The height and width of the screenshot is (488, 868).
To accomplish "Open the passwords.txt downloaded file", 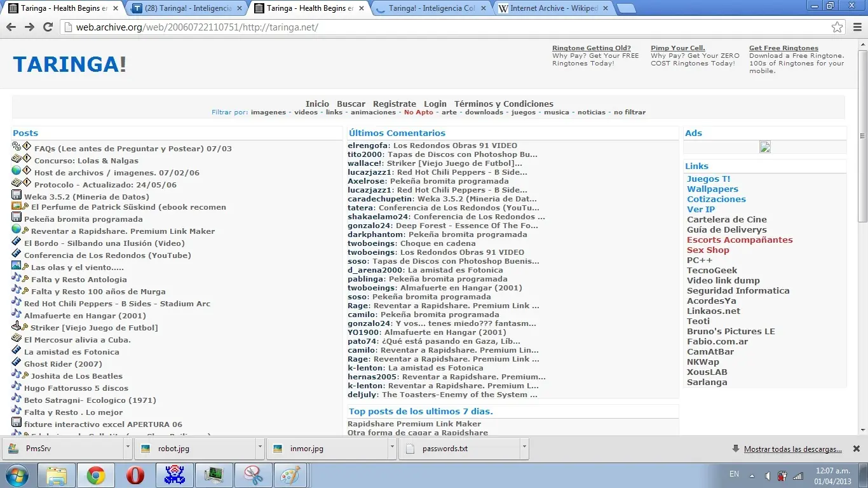I will click(x=459, y=448).
